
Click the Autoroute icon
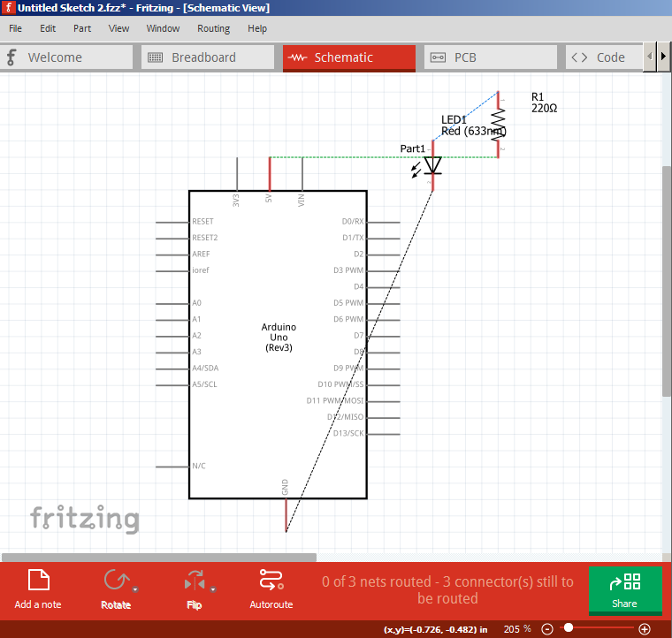(x=271, y=580)
